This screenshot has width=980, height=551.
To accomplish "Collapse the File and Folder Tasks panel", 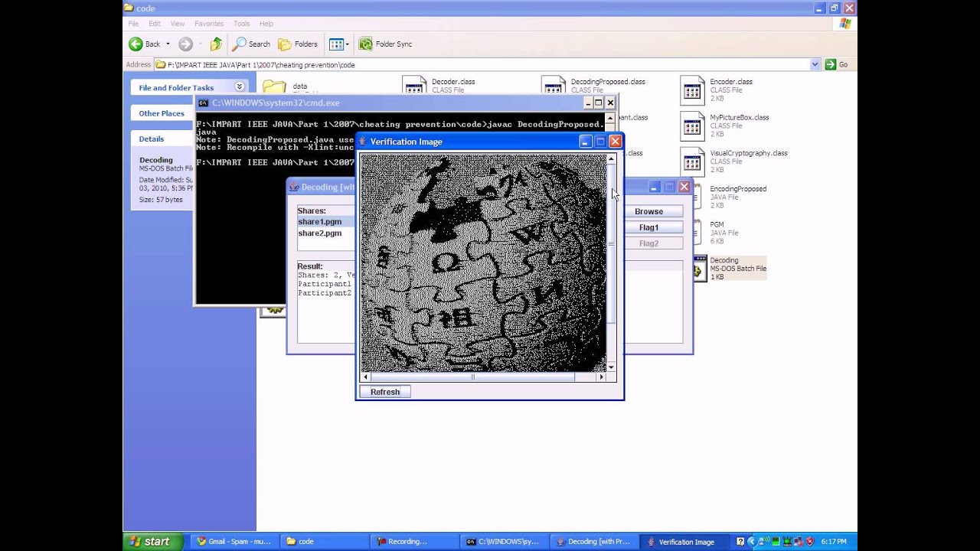I will 240,87.
